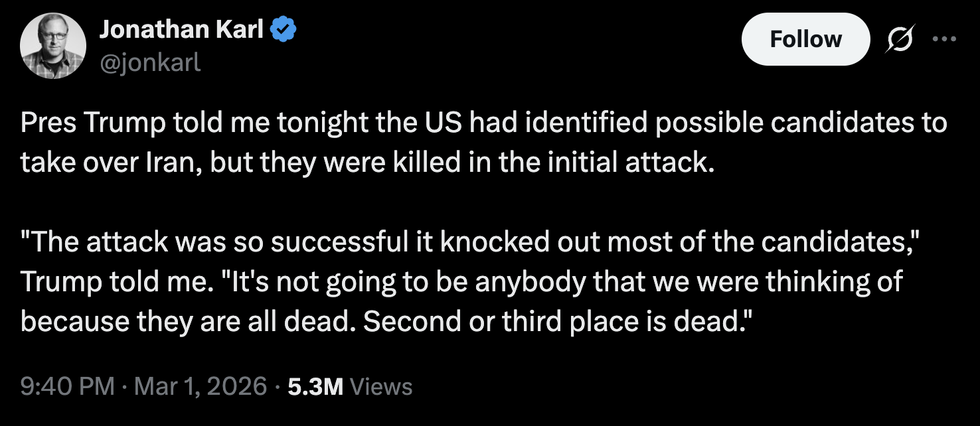The image size is (980, 426).
Task: Open the @jonkarl handle link
Action: point(150,62)
